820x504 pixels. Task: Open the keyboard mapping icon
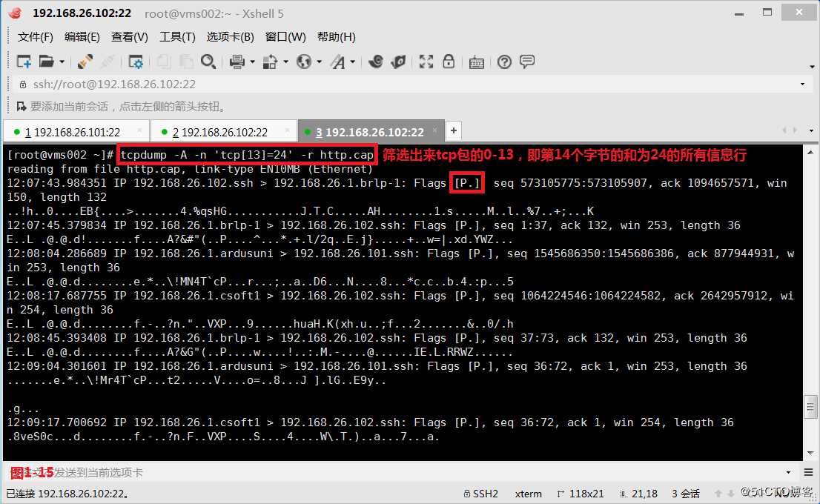[x=477, y=62]
